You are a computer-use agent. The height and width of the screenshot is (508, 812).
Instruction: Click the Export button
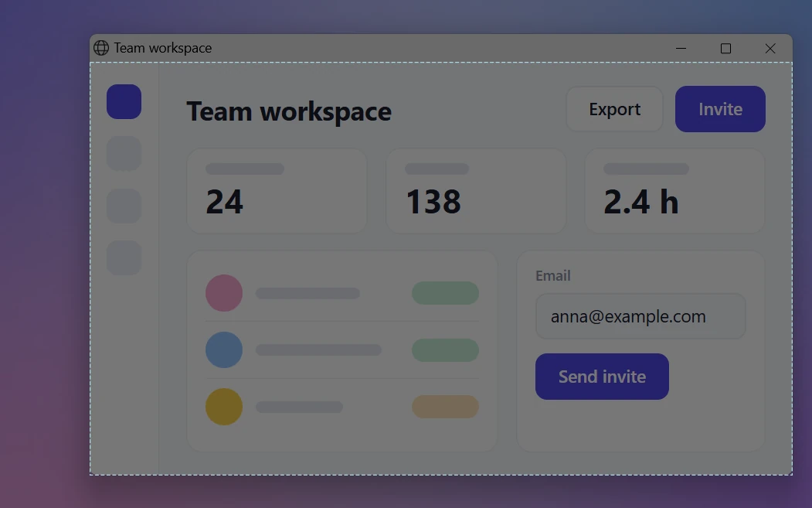[615, 109]
